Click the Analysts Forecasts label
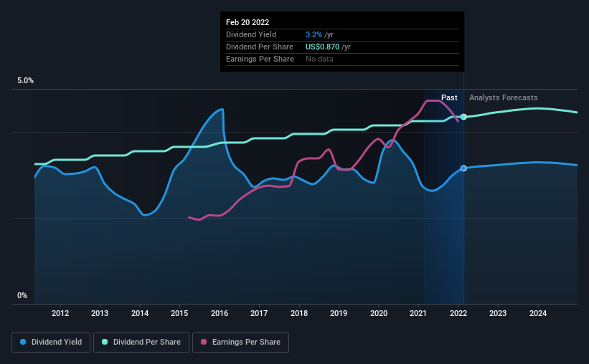Viewport: 589px width, 364px height. tap(504, 97)
